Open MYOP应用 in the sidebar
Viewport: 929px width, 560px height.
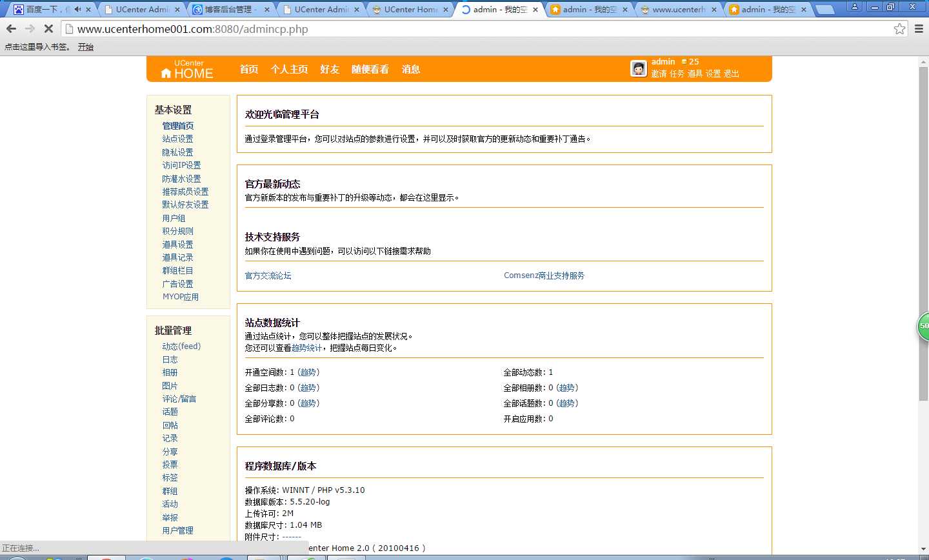[181, 297]
